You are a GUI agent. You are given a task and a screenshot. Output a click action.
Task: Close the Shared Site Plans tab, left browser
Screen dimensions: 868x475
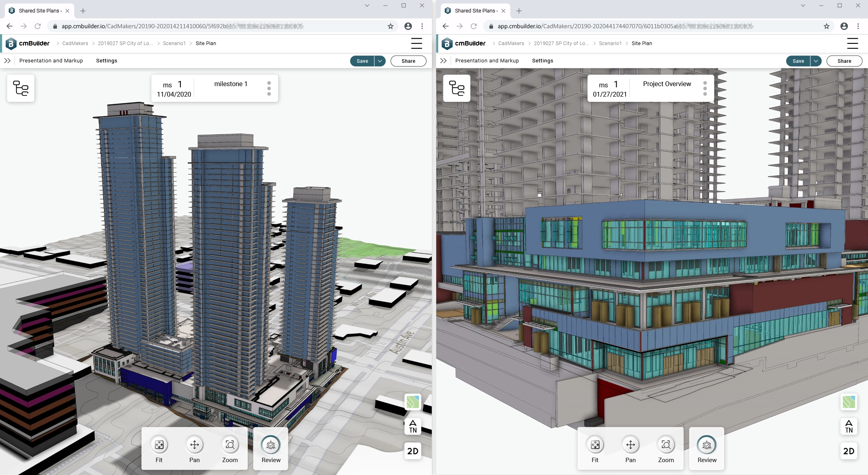(x=67, y=11)
